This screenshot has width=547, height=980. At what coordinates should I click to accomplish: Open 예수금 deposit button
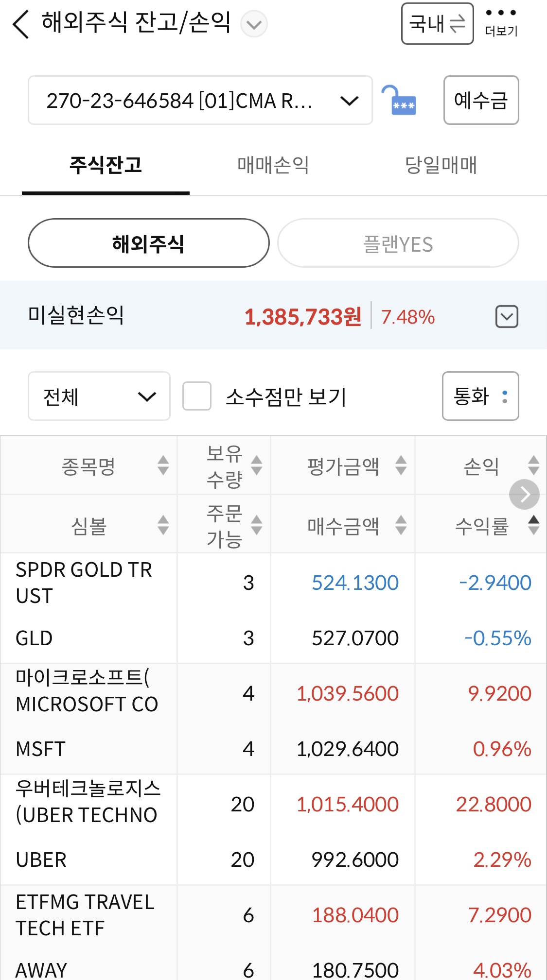point(481,100)
